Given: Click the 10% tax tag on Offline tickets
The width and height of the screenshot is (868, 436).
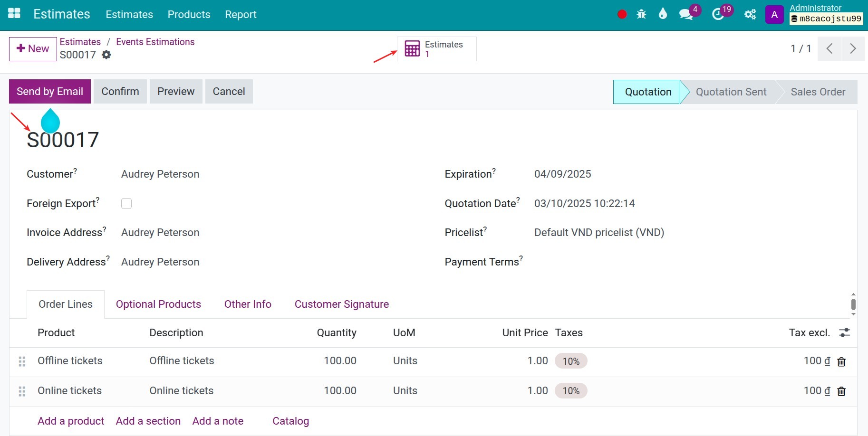Looking at the screenshot, I should (x=571, y=361).
